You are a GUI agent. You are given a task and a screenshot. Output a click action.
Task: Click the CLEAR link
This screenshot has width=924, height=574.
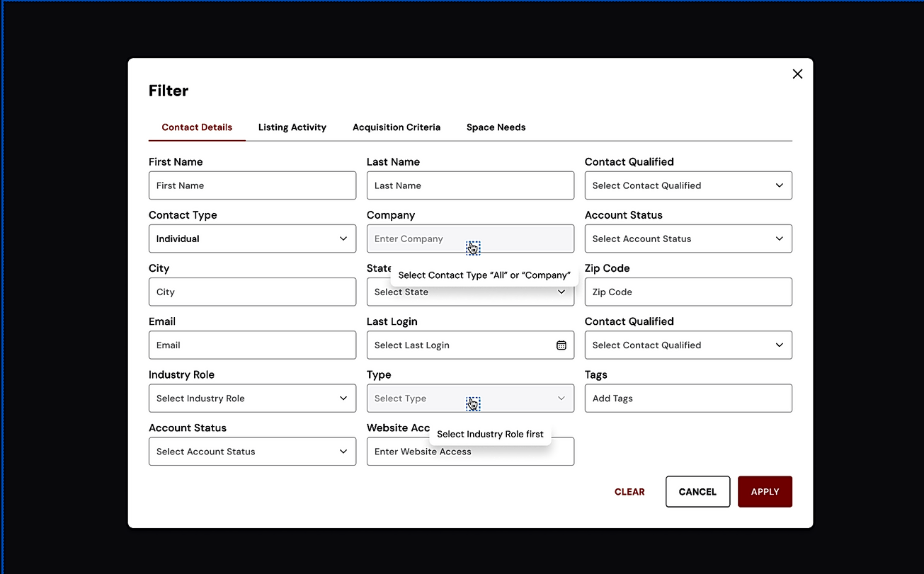coord(629,492)
